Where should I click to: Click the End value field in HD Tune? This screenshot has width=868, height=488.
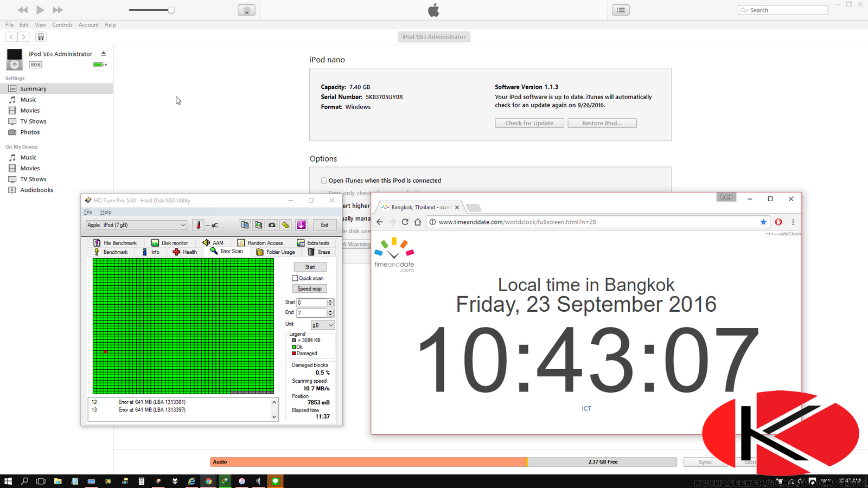(x=311, y=313)
